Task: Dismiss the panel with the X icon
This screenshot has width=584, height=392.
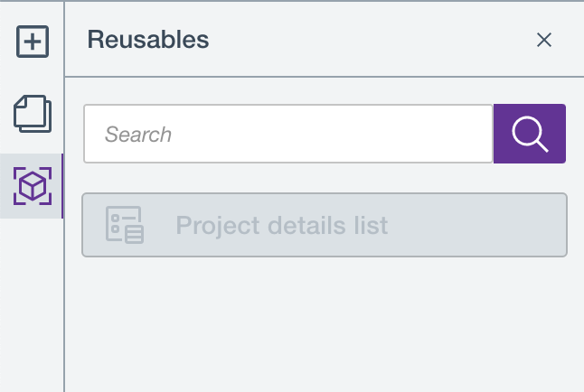Action: click(544, 40)
